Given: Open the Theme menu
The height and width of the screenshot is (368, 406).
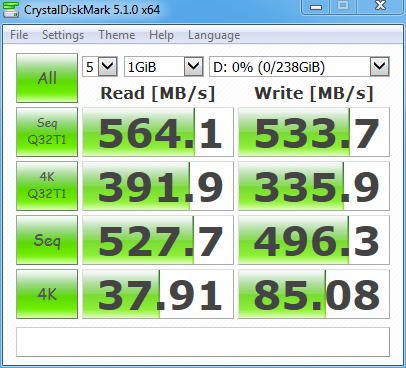Looking at the screenshot, I should pyautogui.click(x=117, y=35).
